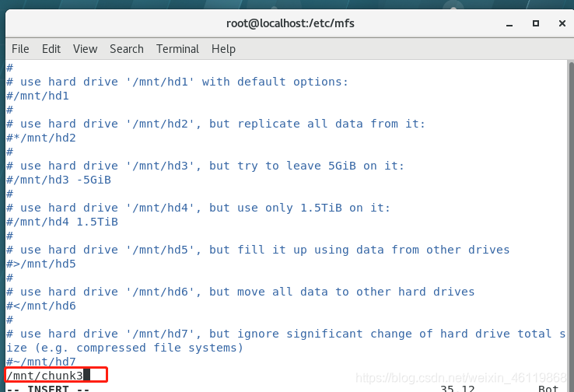Click the window title root@localhost:/etc/mfs
The width and height of the screenshot is (574, 392).
click(x=290, y=23)
